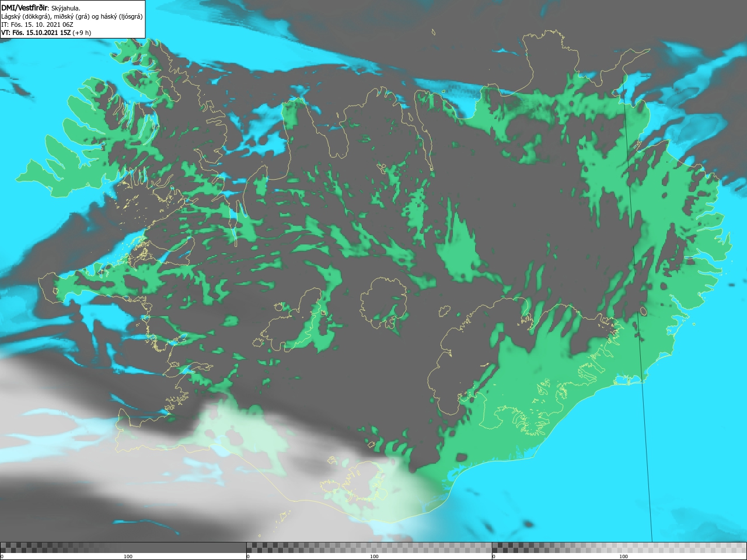Click the 'háský (ljósgrá)' legend text
Screen dimensions: 747x560
coord(121,16)
